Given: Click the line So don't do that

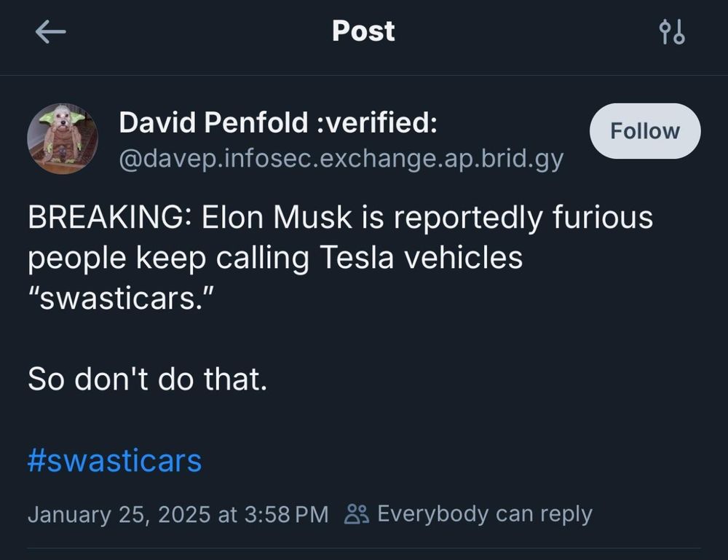Looking at the screenshot, I should pyautogui.click(x=146, y=379).
